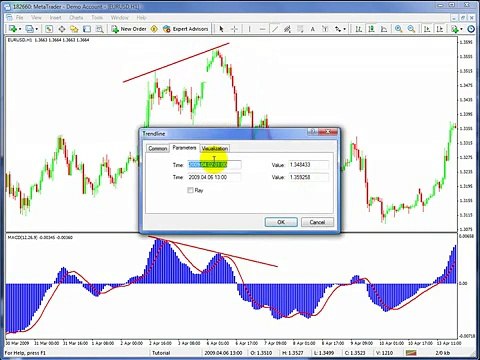480x360 pixels.
Task: Click the connection status bars icon
Action: coord(411,353)
